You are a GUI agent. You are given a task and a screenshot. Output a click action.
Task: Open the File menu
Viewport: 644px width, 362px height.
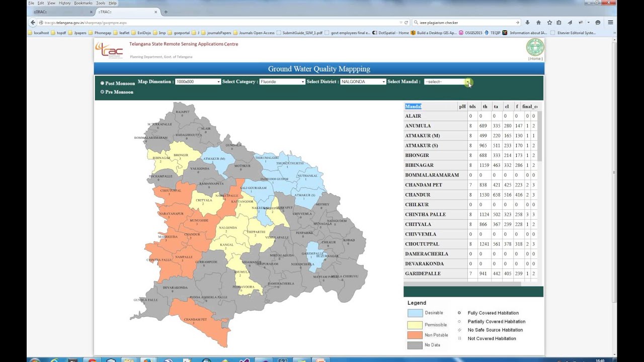[31, 3]
